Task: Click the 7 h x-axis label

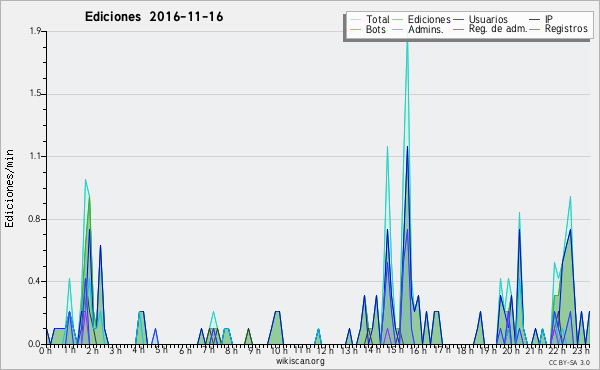Action: pos(209,350)
